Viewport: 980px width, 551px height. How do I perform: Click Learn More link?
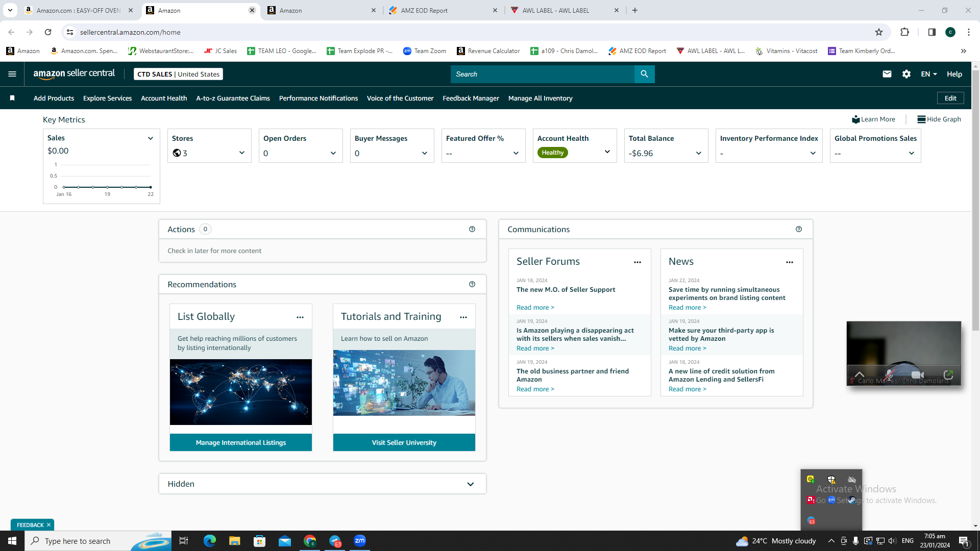[x=873, y=119]
